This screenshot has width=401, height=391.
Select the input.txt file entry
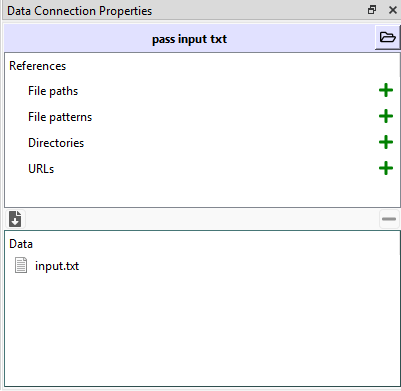pyautogui.click(x=202, y=266)
